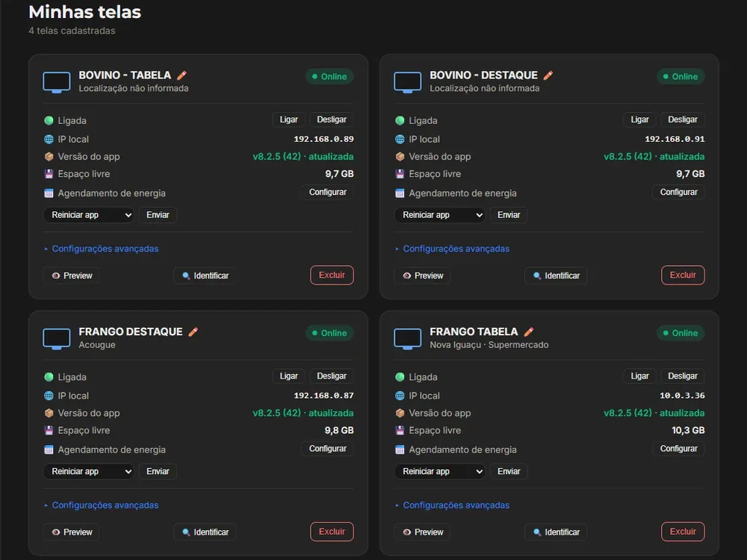Open Reiniciar app dropdown for BOVINO - TABELA
Screen dimensions: 747x560
pyautogui.click(x=89, y=215)
